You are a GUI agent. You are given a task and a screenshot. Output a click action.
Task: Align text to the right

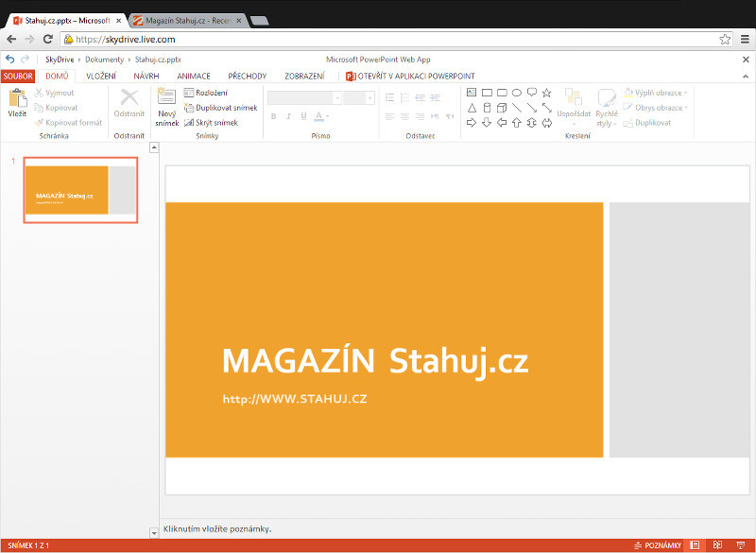pos(420,116)
